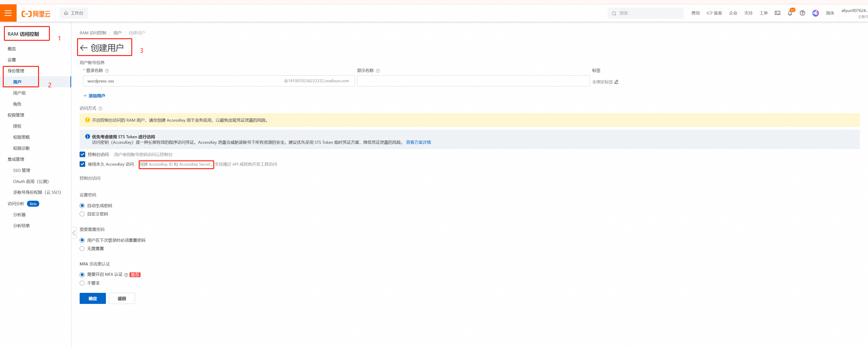The width and height of the screenshot is (868, 347).
Task: Click the Alibaba Cloud logo
Action: click(x=36, y=13)
